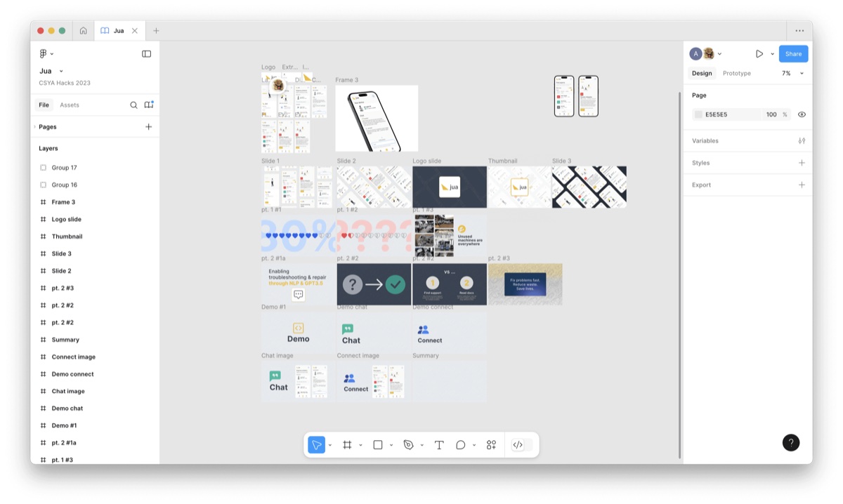The height and width of the screenshot is (504, 843).
Task: Add an export setting with plus icon
Action: [802, 185]
